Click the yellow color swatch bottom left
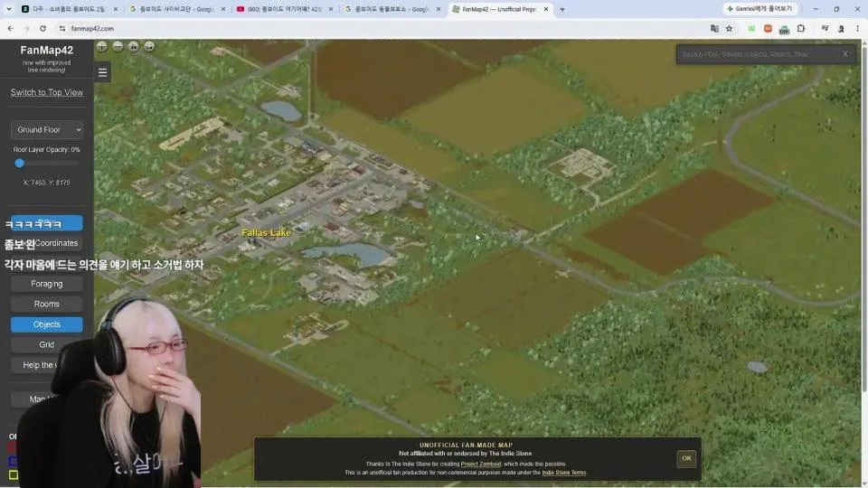The width and height of the screenshot is (868, 488). [14, 474]
